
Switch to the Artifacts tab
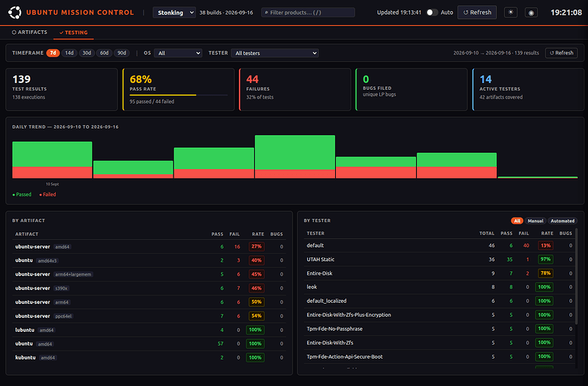point(29,32)
